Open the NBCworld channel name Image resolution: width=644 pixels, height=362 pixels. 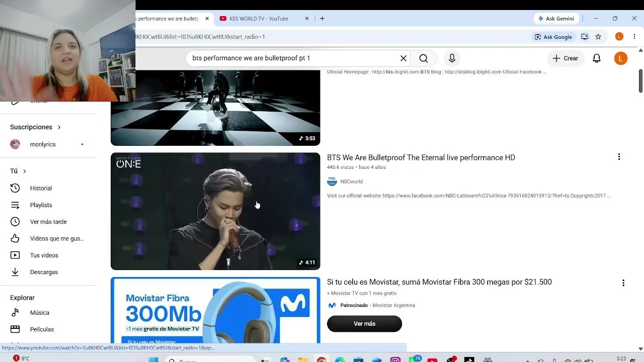[351, 182]
